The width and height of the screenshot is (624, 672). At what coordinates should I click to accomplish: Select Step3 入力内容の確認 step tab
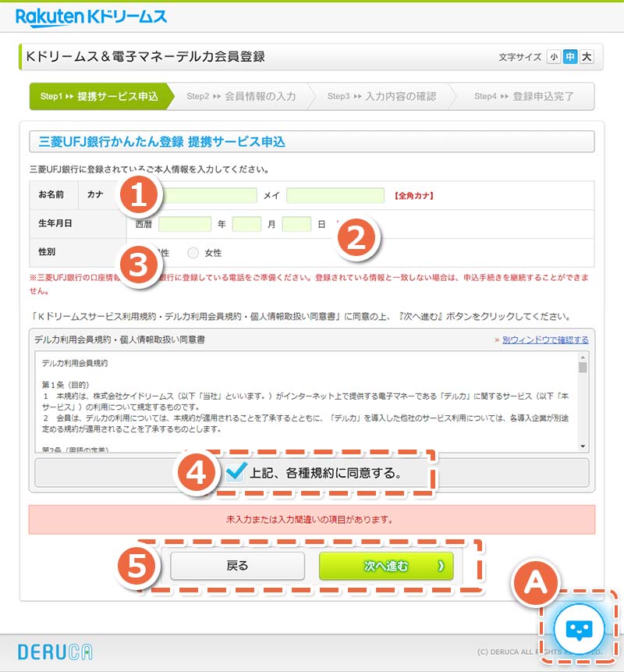(381, 97)
